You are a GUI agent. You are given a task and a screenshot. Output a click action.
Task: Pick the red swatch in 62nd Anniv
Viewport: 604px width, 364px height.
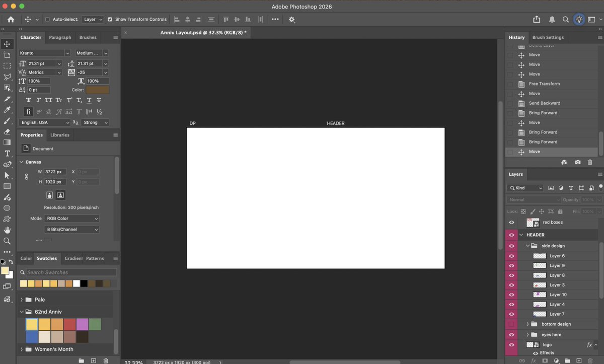69,324
